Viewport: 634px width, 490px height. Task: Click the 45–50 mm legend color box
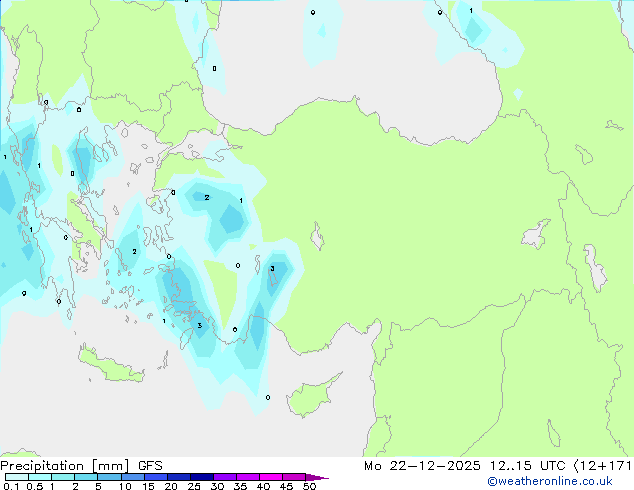pos(294,477)
